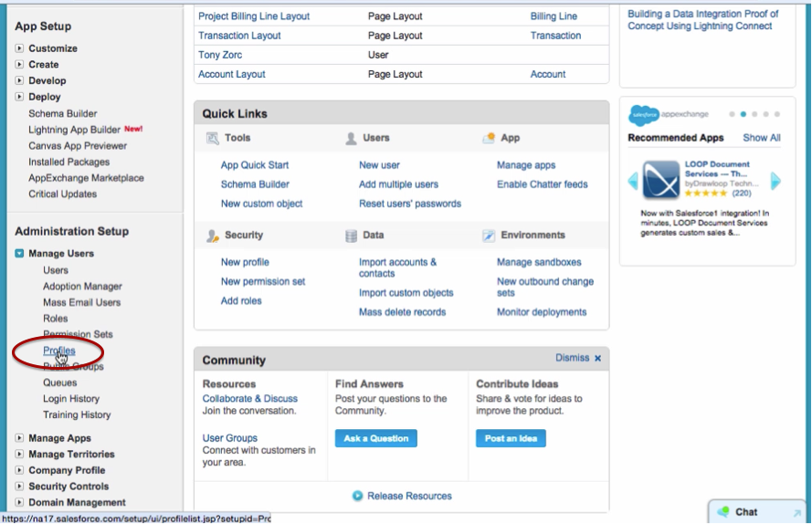The image size is (812, 524).
Task: Open Canvas App Previewer
Action: [78, 145]
